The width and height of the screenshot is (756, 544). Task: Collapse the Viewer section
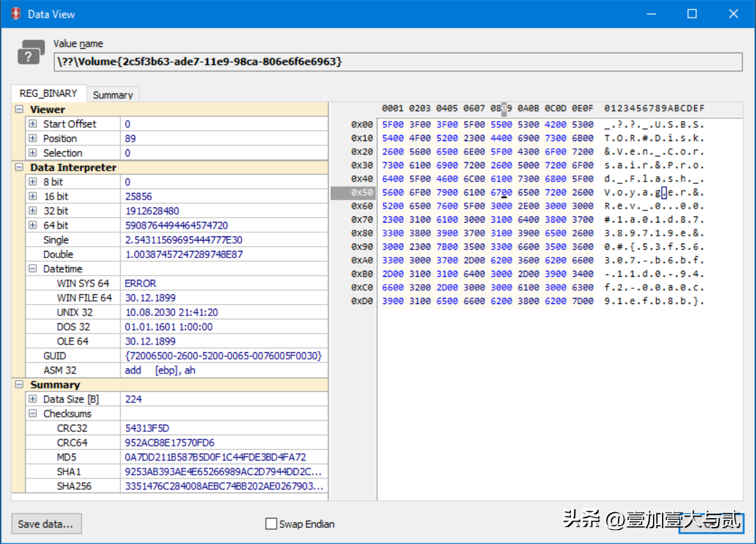coord(19,110)
